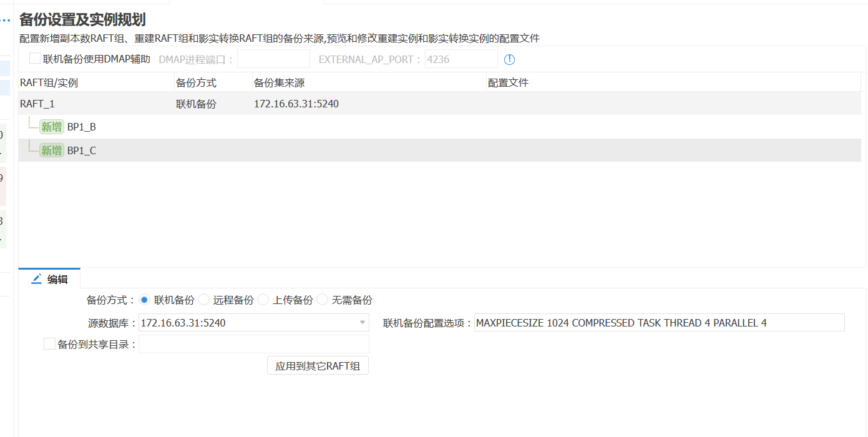Click the 新增 badge on BP1_B

[x=52, y=127]
